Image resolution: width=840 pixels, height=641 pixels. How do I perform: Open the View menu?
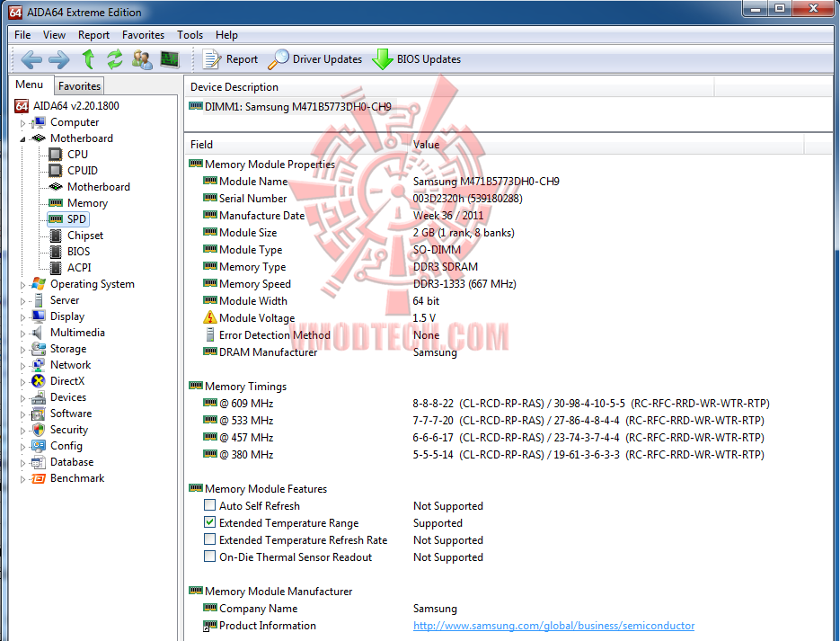click(x=54, y=35)
